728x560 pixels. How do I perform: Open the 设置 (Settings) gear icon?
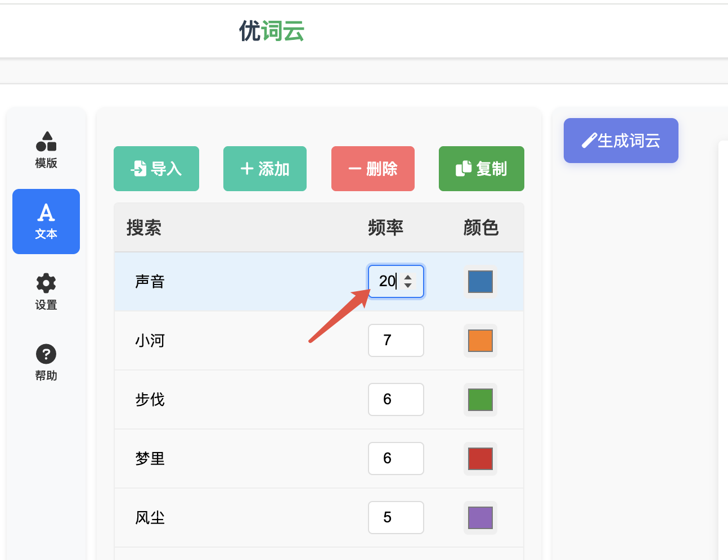point(46,283)
